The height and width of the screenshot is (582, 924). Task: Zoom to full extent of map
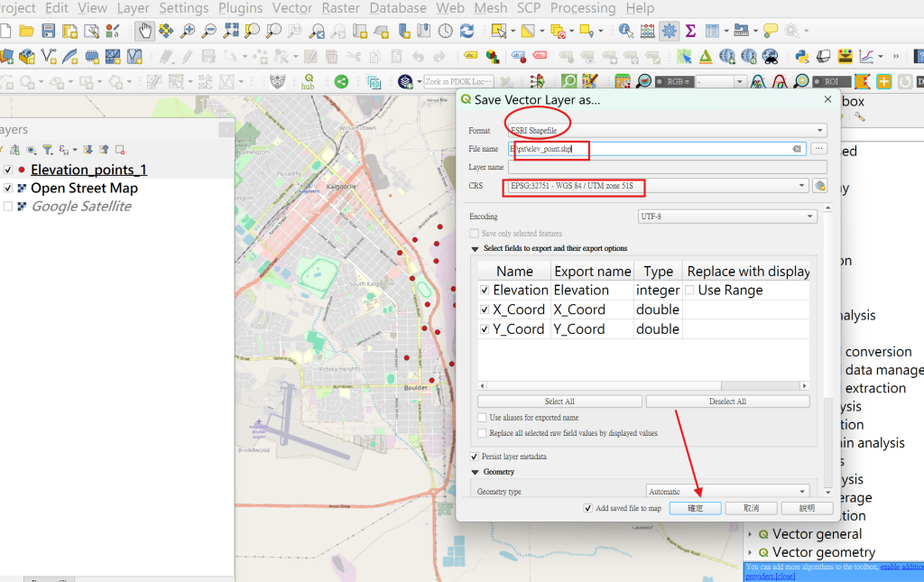click(231, 31)
